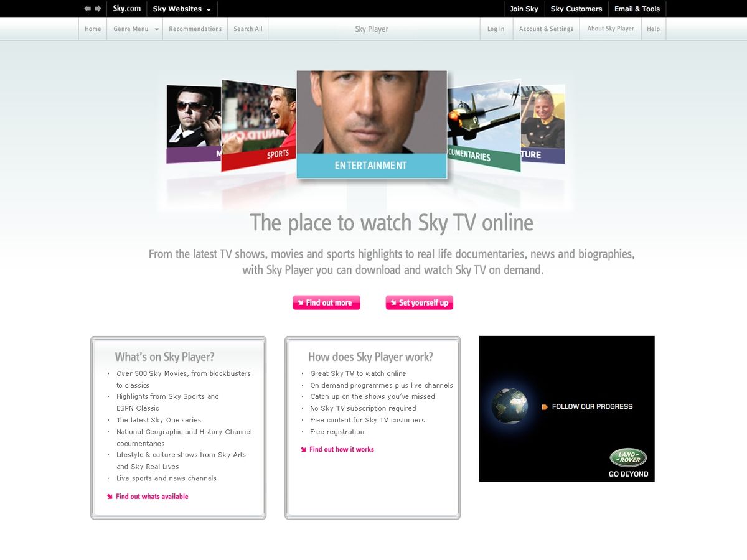Click the orange arrow before Follow Our Progress
This screenshot has height=560, width=747.
(x=545, y=407)
